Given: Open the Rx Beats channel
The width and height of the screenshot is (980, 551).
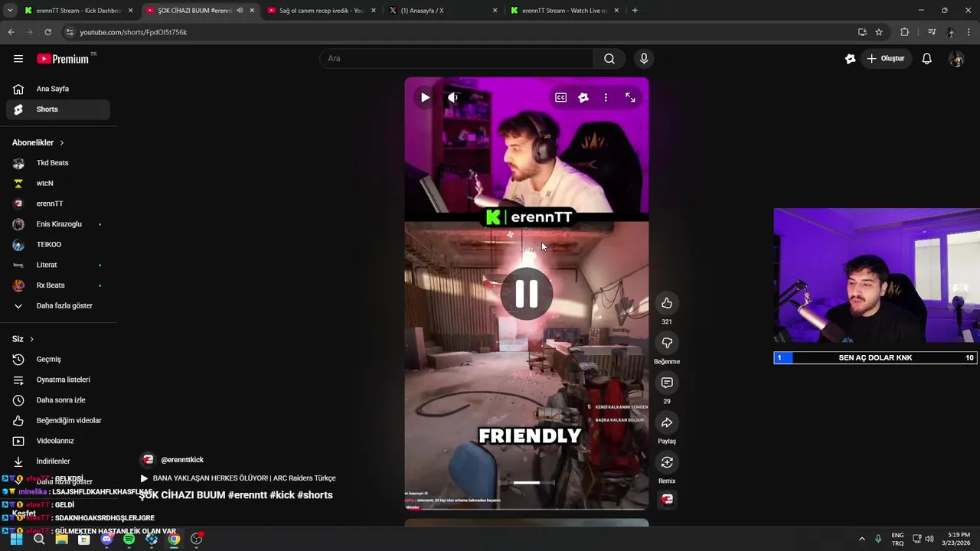Looking at the screenshot, I should [58, 285].
